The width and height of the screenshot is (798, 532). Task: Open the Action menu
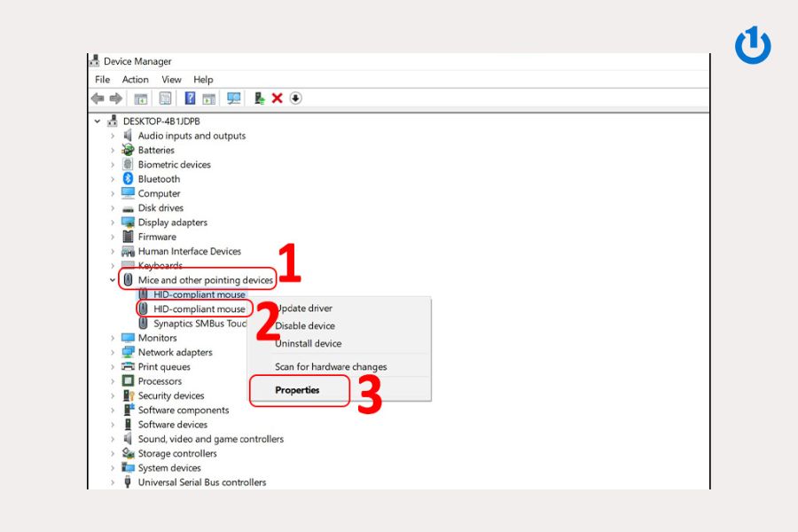pos(136,80)
